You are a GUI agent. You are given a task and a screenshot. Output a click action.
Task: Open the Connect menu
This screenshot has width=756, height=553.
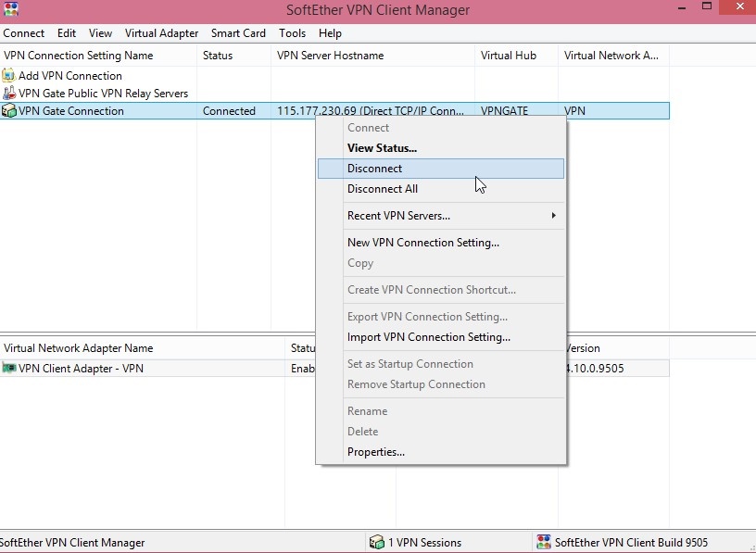coord(23,33)
